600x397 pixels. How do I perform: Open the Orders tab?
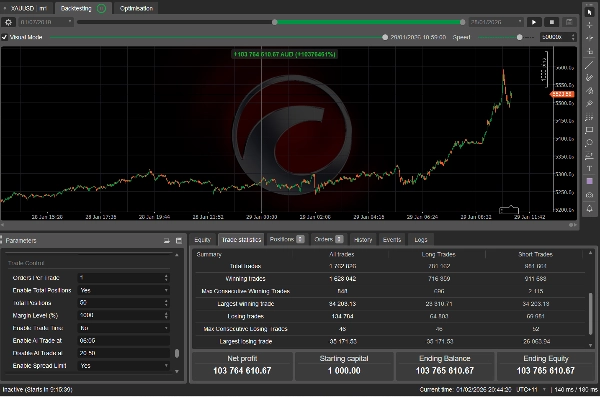[x=328, y=239]
